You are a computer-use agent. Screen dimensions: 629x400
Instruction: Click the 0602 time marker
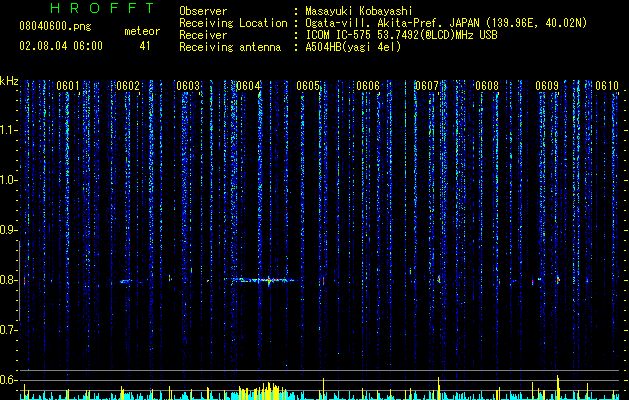pos(128,86)
